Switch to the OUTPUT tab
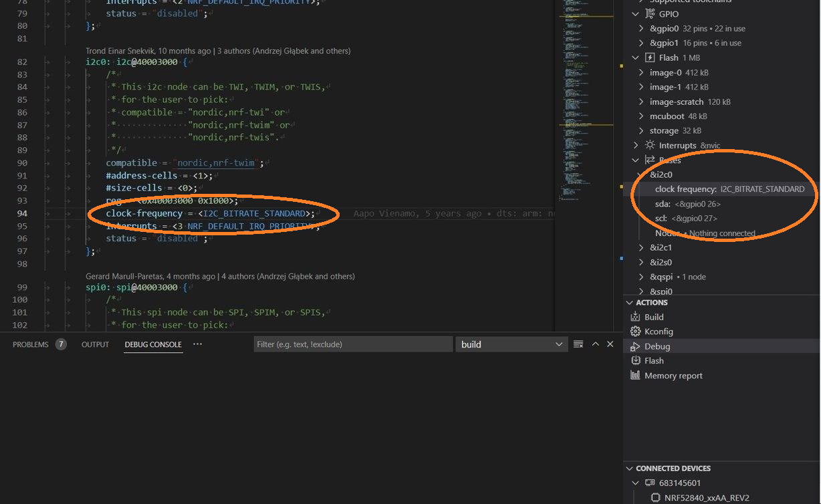The height and width of the screenshot is (504, 821). coord(94,344)
